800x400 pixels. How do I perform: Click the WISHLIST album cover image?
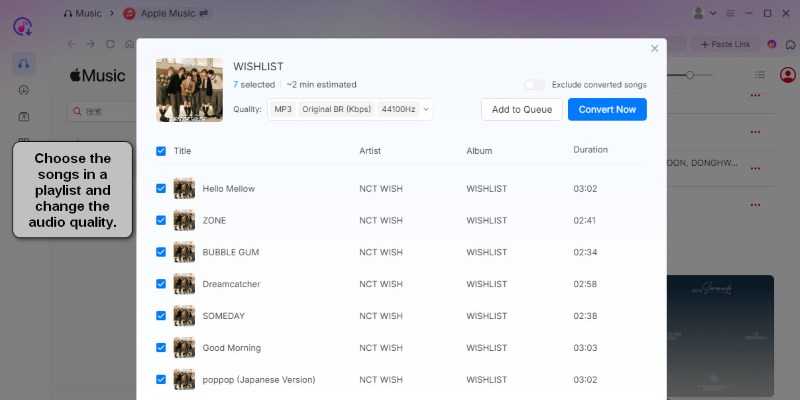(x=189, y=90)
